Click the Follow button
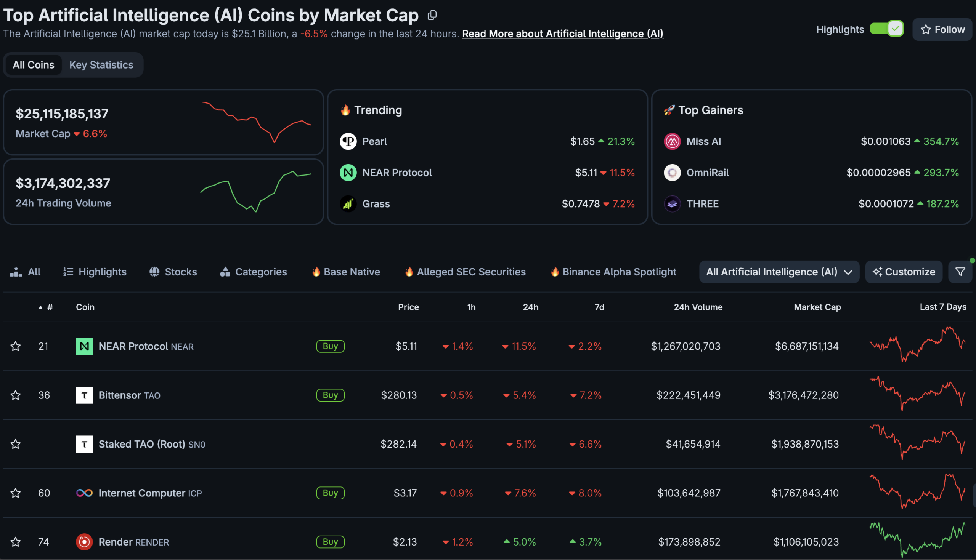 (x=942, y=29)
